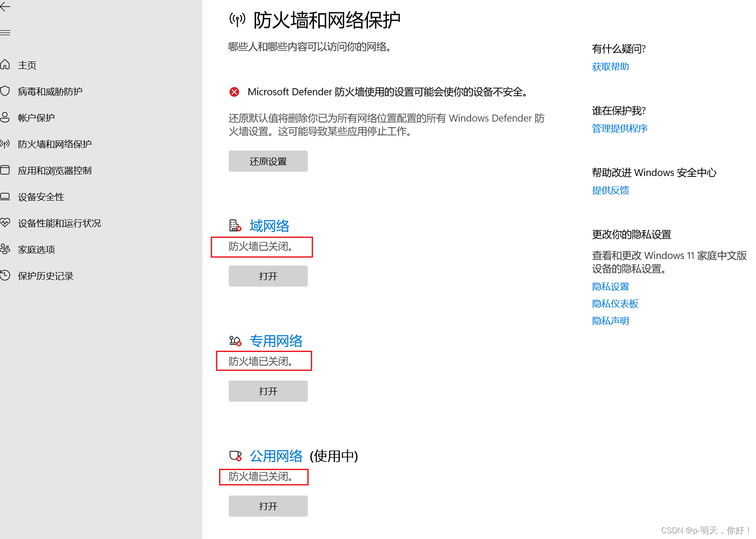Click the firewall antenna icon in sidebar
Viewport: 756px width, 539px height.
click(x=5, y=144)
